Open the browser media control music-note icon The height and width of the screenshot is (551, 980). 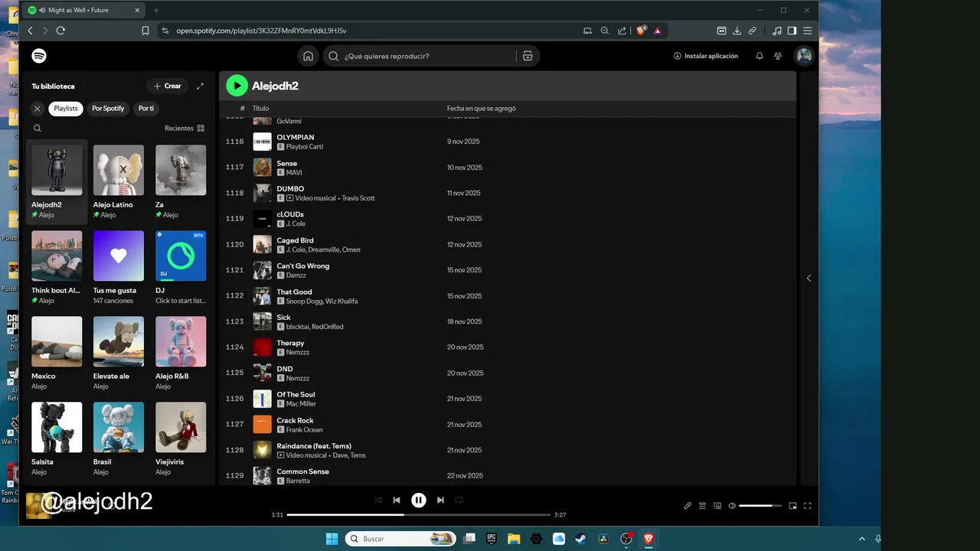click(777, 31)
